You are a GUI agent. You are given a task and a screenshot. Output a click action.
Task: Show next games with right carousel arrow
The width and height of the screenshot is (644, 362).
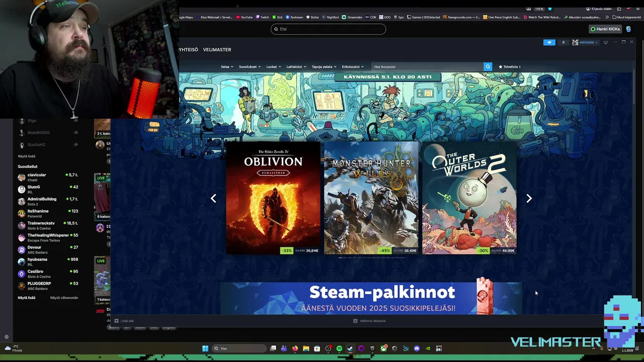(529, 198)
